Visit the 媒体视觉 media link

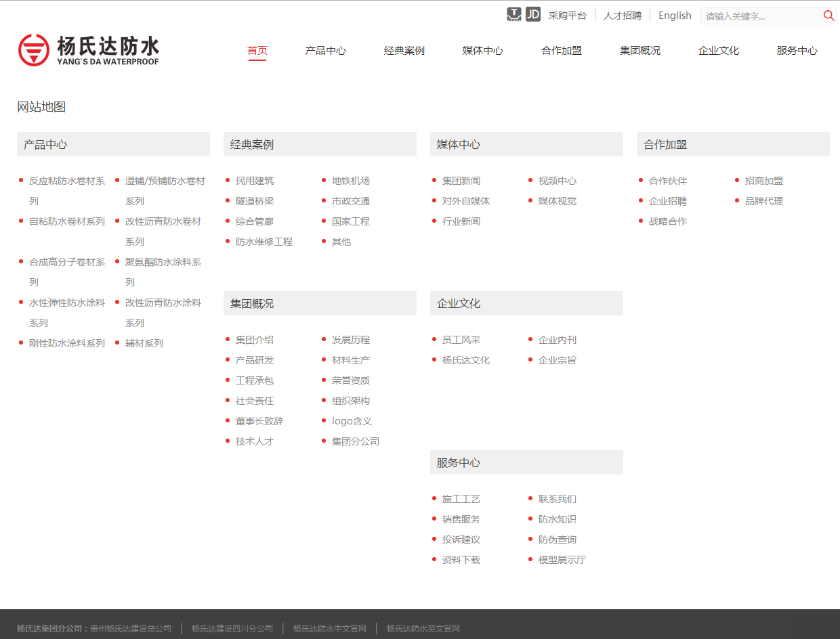pyautogui.click(x=558, y=201)
